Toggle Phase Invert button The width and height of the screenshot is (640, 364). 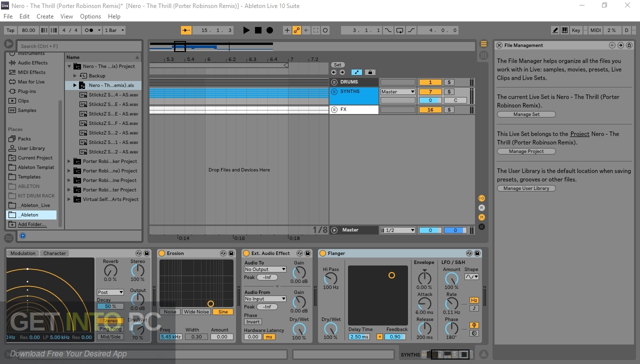tap(253, 322)
